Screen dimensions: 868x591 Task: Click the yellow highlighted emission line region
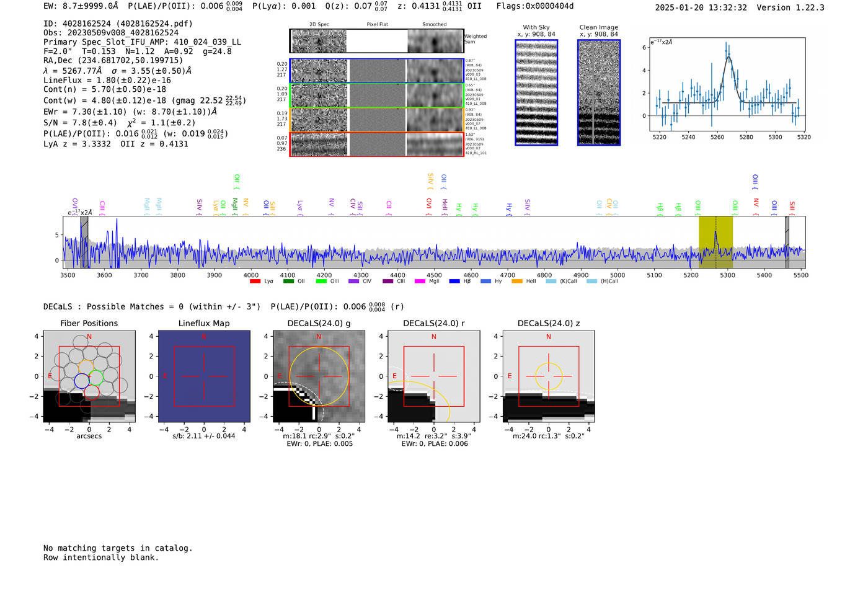[x=715, y=242]
